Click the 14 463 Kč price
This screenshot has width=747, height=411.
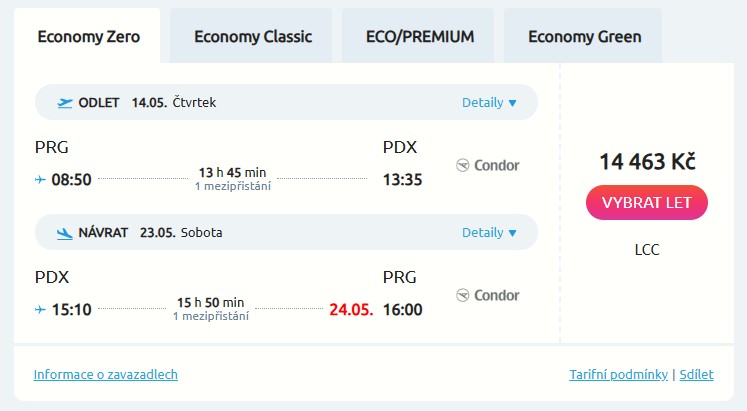click(647, 161)
